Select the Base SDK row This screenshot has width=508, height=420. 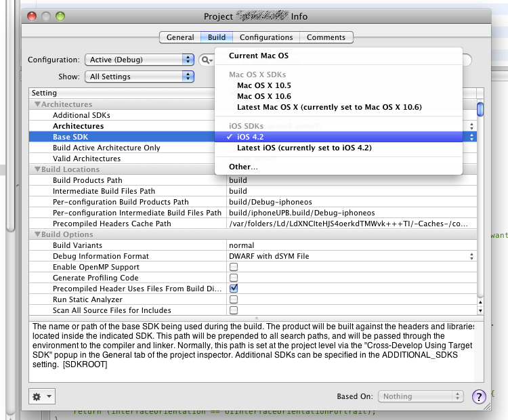pos(122,137)
